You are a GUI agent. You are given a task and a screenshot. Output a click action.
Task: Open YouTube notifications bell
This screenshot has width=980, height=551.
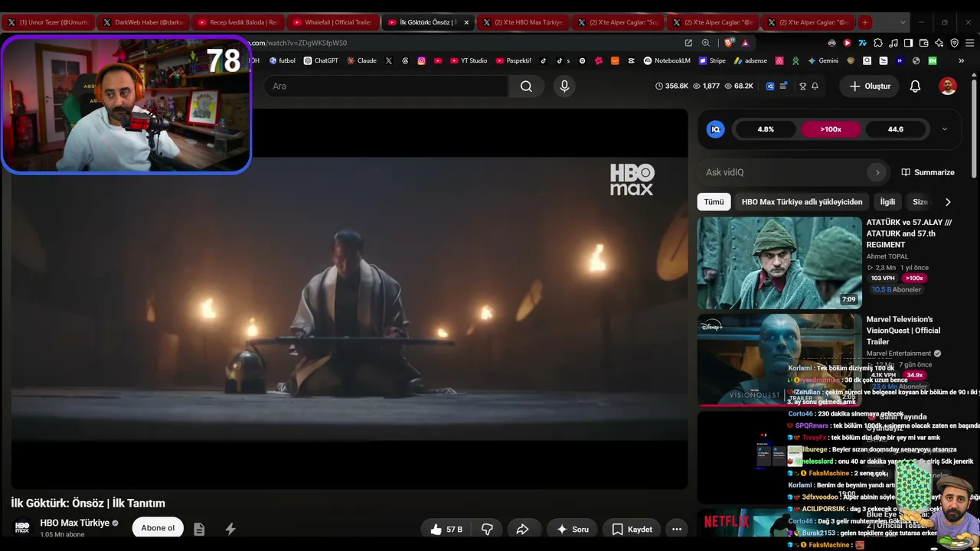tap(915, 86)
